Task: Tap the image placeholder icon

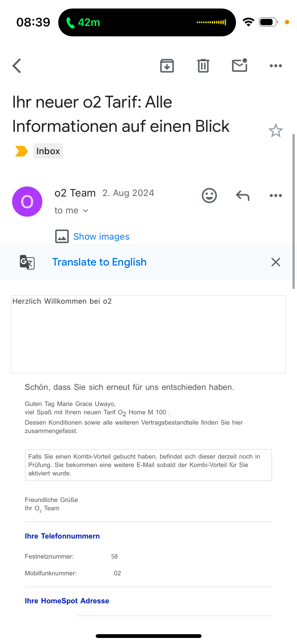Action: (x=62, y=236)
